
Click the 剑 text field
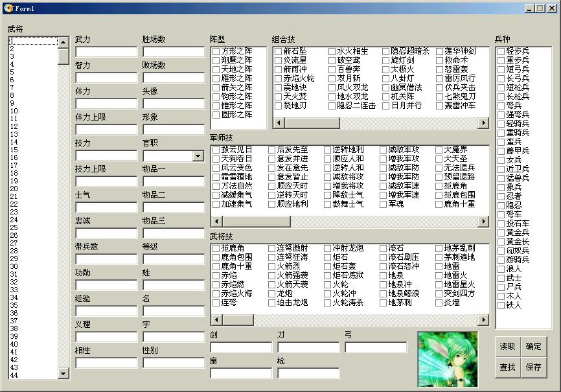pos(241,347)
